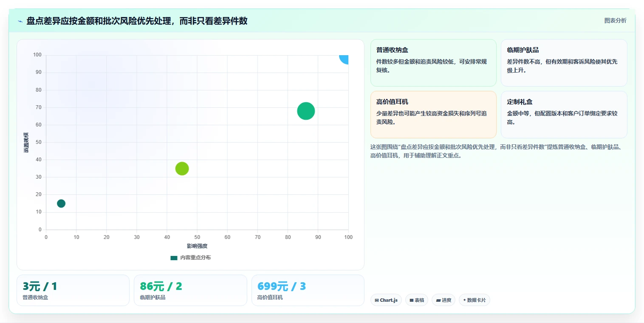This screenshot has height=323, width=644.
Task: Click the star icon in 数据卡片 chip
Action: pos(464,300)
